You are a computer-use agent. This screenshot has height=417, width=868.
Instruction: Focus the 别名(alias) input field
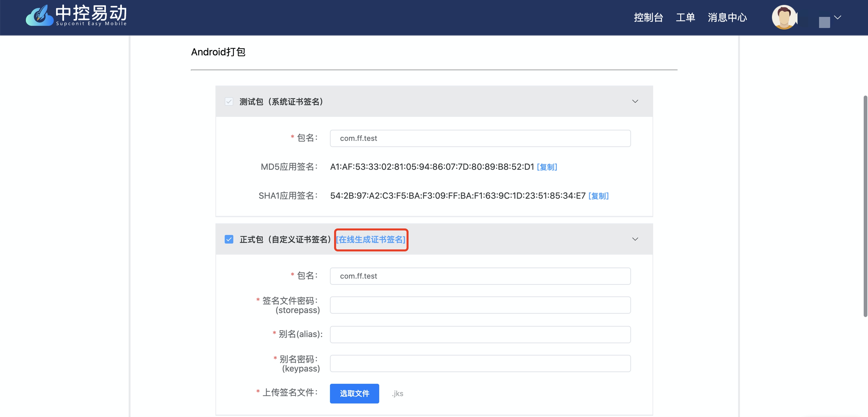(x=480, y=334)
